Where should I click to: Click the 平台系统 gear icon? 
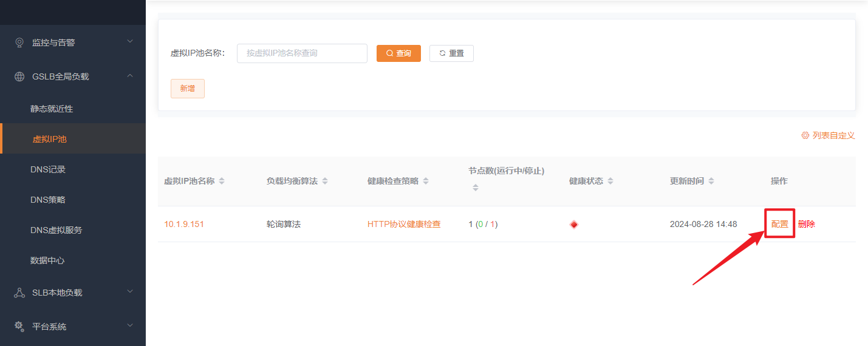point(19,327)
